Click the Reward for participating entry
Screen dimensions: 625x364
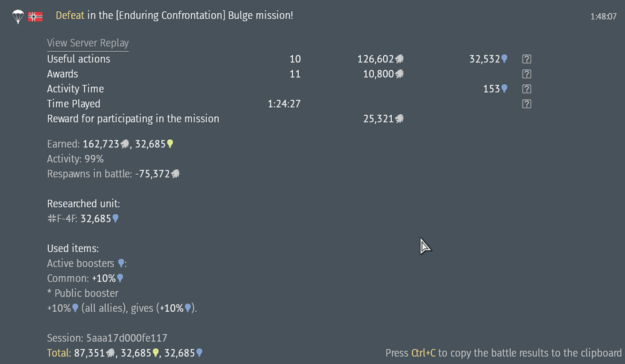(133, 119)
